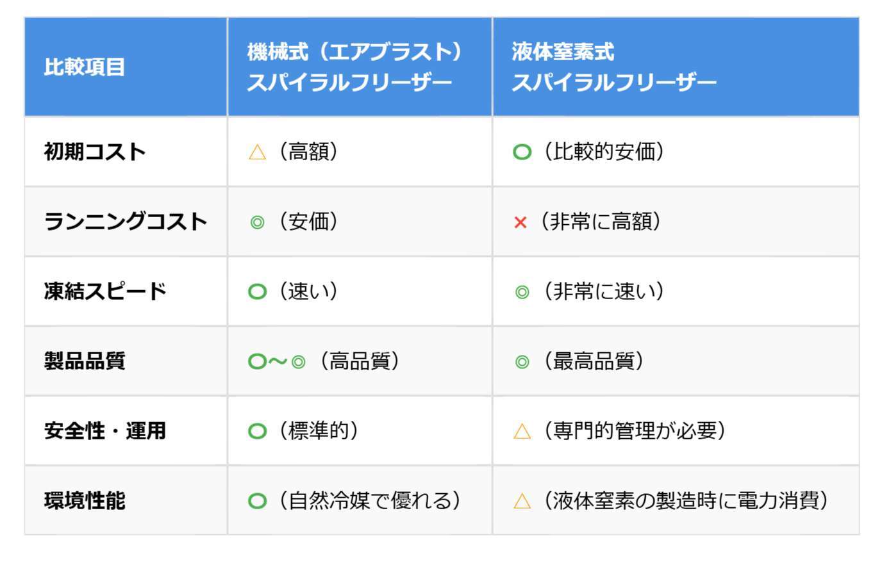Viewport: 882px width, 588px height.
Task: Click the red X beside 非常に高額
Action: point(520,222)
